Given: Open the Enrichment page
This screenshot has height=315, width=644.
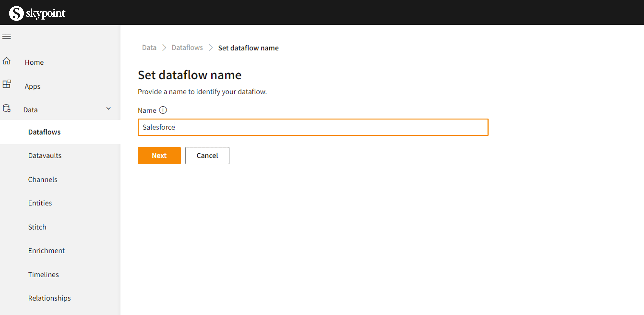Looking at the screenshot, I should pos(47,250).
